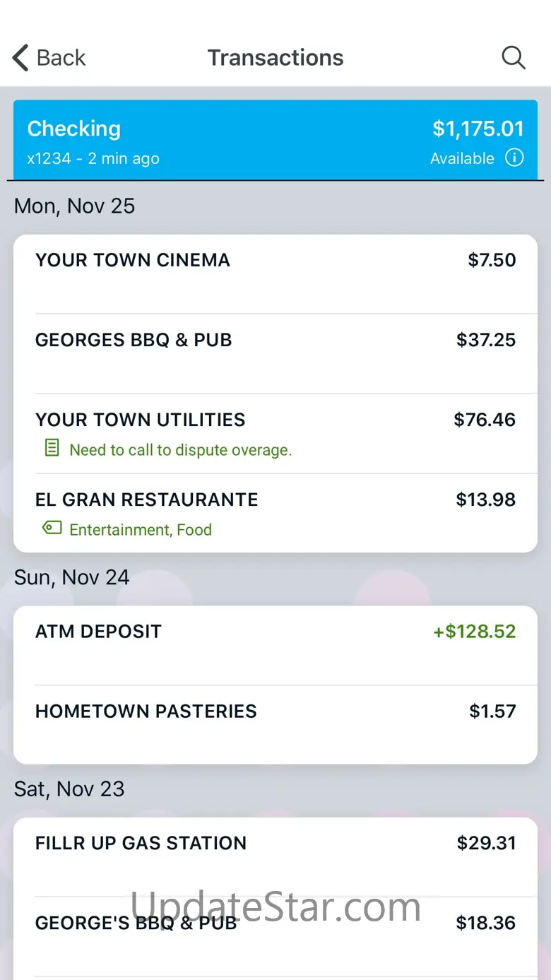Open the FILLR UP GAS STATION transaction
This screenshot has width=551, height=980.
(x=275, y=856)
